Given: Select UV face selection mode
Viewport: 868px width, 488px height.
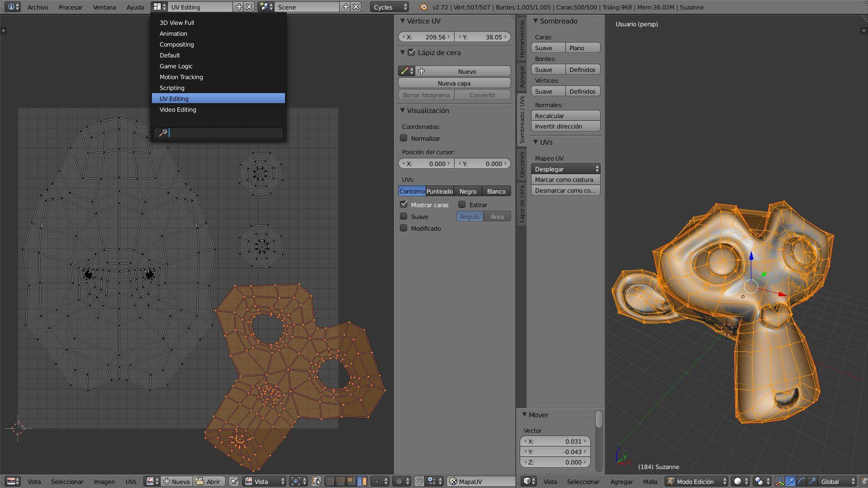Looking at the screenshot, I should [x=351, y=481].
